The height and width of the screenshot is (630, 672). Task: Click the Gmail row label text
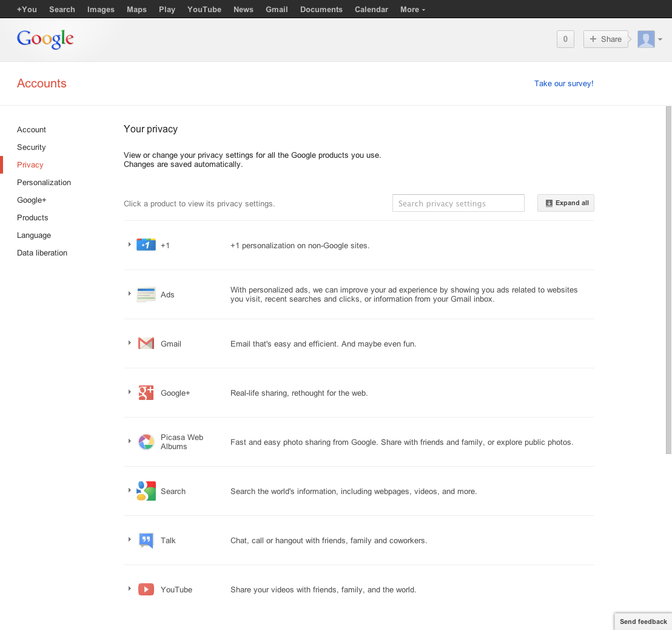[170, 344]
